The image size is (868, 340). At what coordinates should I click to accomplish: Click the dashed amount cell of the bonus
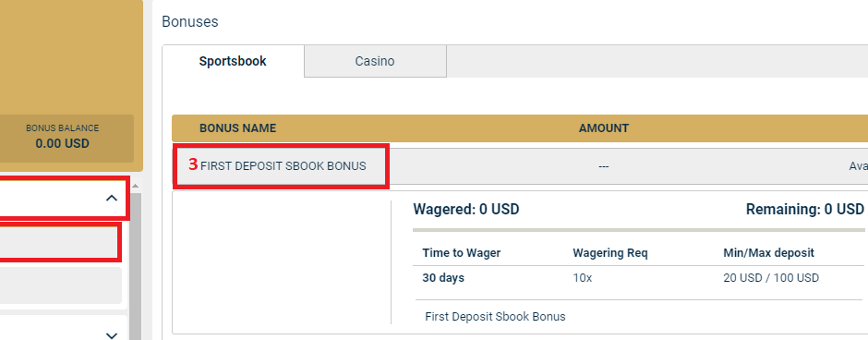[x=603, y=166]
